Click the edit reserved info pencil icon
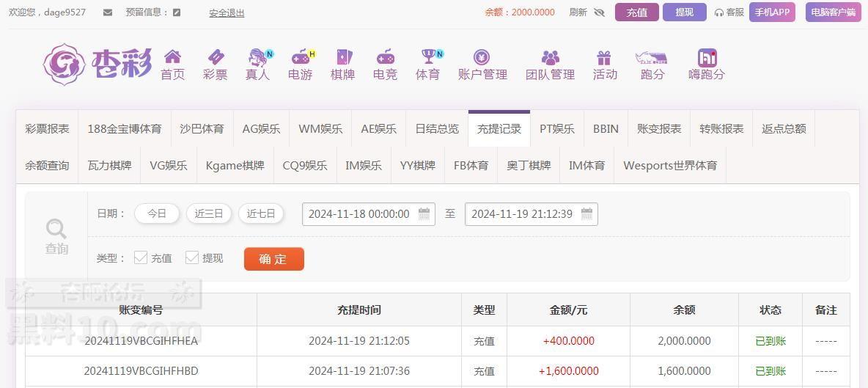Viewport: 868px width, 388px height. point(177,12)
